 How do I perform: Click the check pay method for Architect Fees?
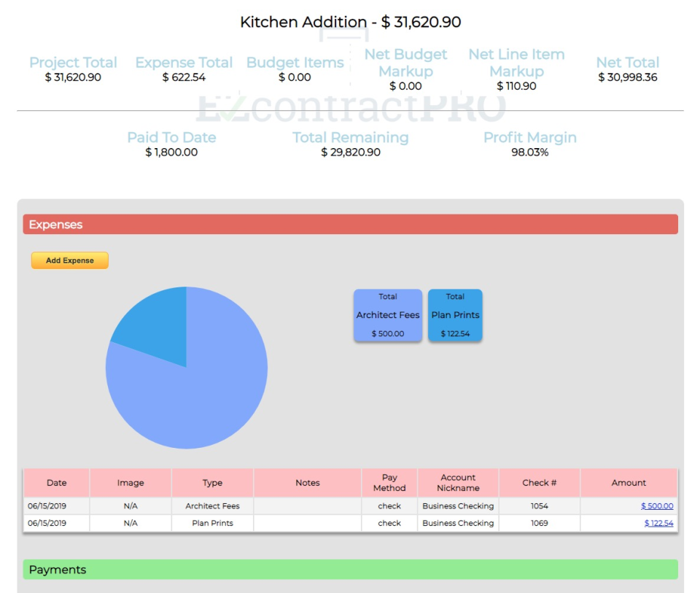coord(389,506)
